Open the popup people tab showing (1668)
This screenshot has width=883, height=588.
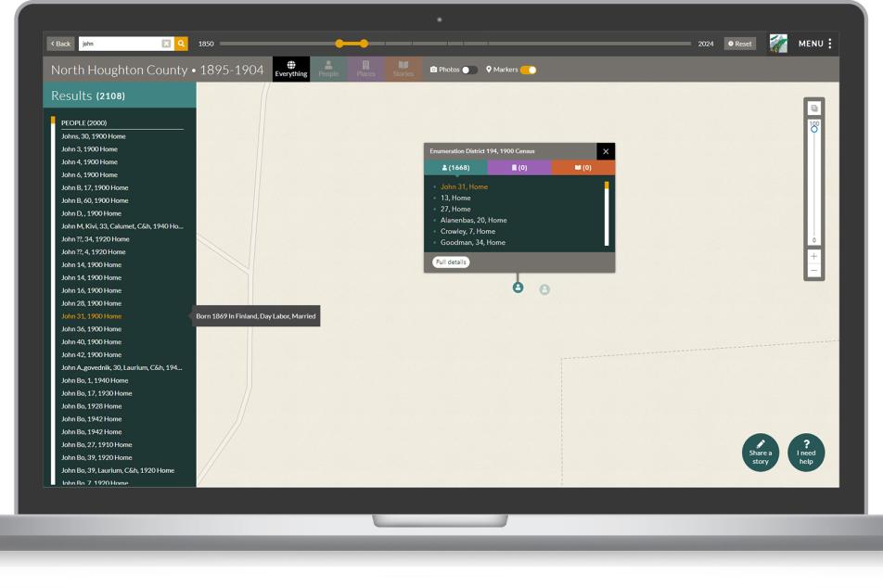pyautogui.click(x=455, y=167)
